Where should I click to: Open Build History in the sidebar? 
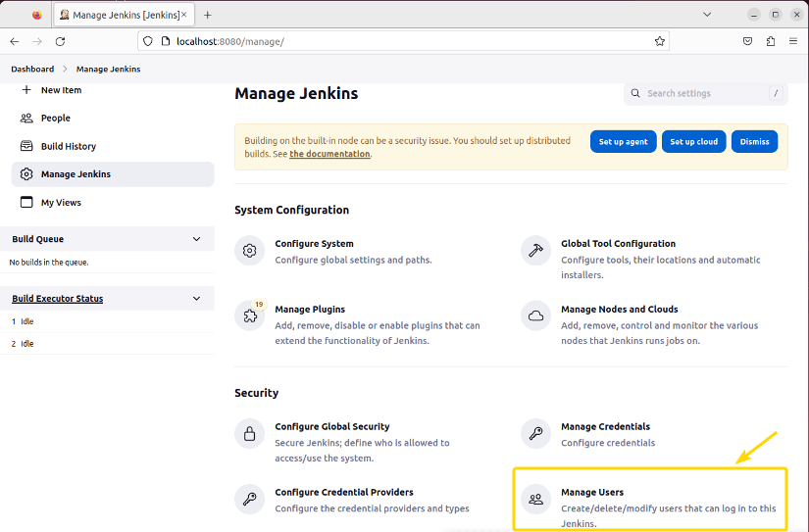pyautogui.click(x=69, y=146)
